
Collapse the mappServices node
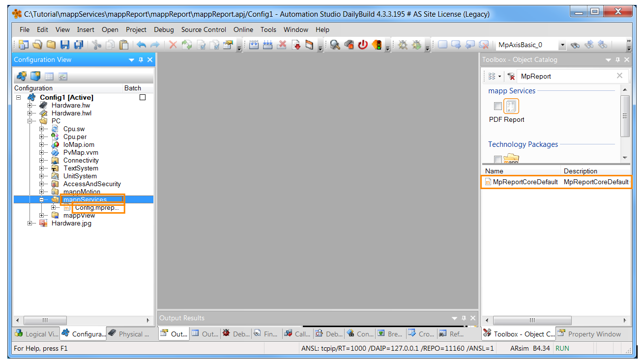pos(42,199)
